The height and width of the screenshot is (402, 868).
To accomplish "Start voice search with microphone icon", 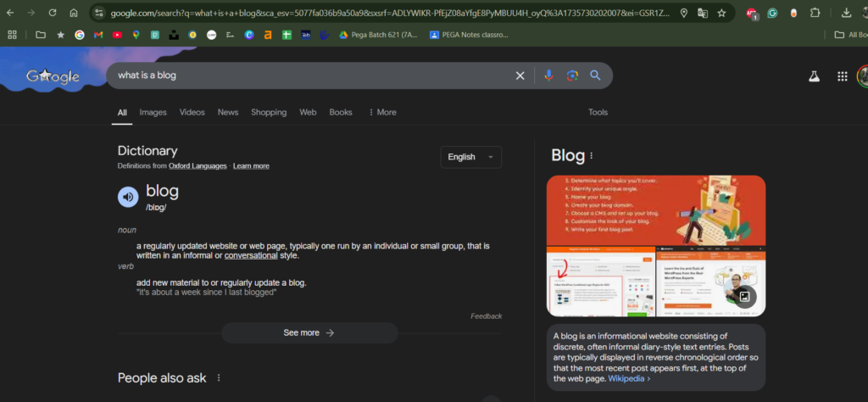I will coord(548,75).
